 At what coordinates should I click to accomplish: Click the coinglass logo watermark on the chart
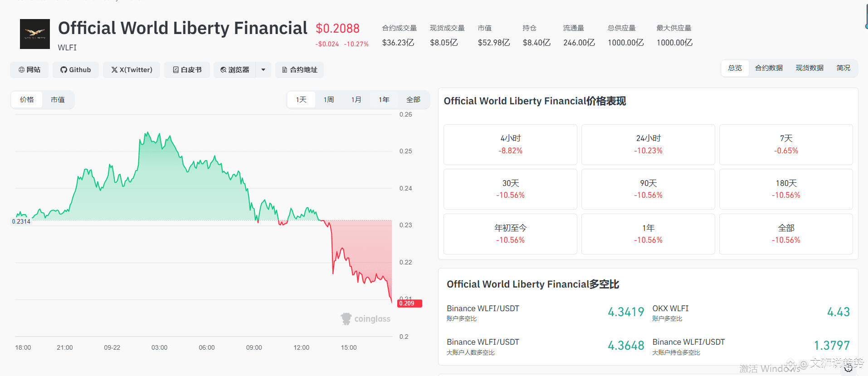(x=366, y=318)
